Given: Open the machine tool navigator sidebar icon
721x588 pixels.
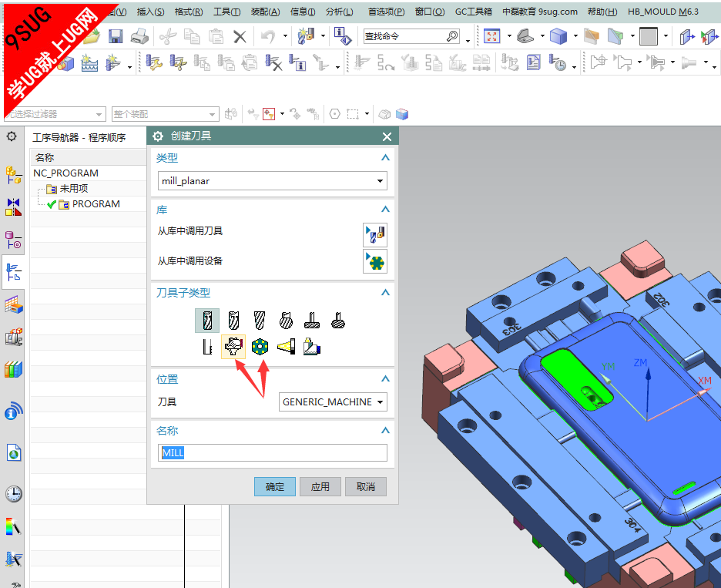Looking at the screenshot, I should coord(14,338).
